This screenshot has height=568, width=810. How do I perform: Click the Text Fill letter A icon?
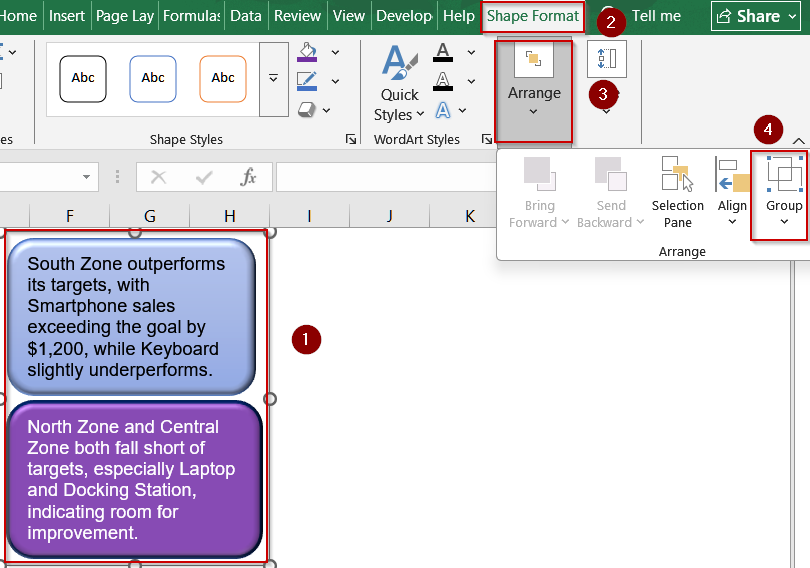click(x=443, y=53)
